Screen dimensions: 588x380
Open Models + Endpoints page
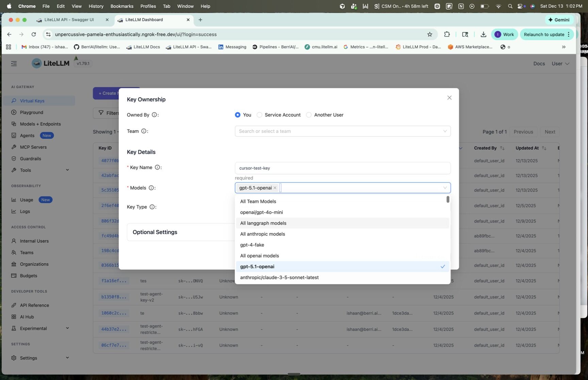pyautogui.click(x=40, y=124)
